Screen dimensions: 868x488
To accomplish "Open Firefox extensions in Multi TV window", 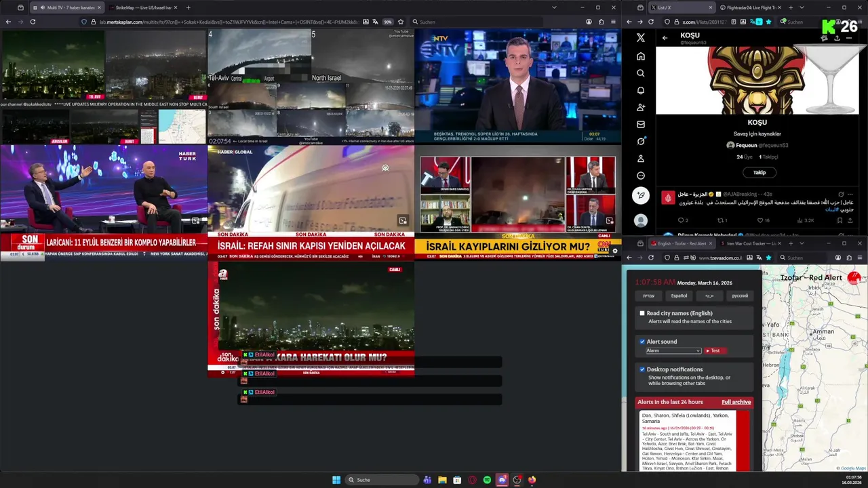I will click(x=601, y=22).
